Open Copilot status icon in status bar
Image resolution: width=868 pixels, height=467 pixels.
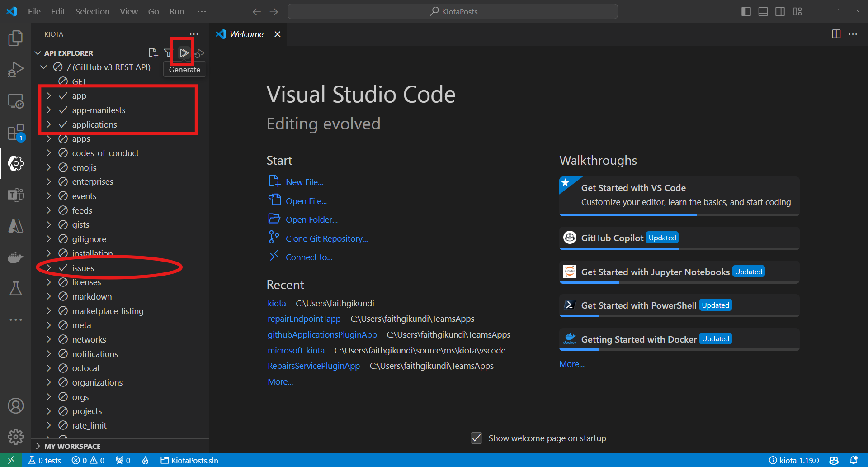click(x=834, y=460)
